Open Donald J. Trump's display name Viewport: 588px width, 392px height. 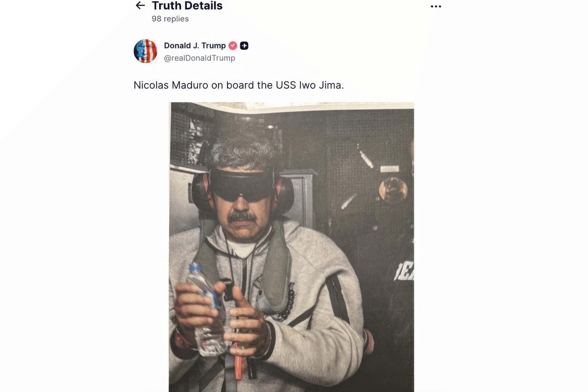195,46
